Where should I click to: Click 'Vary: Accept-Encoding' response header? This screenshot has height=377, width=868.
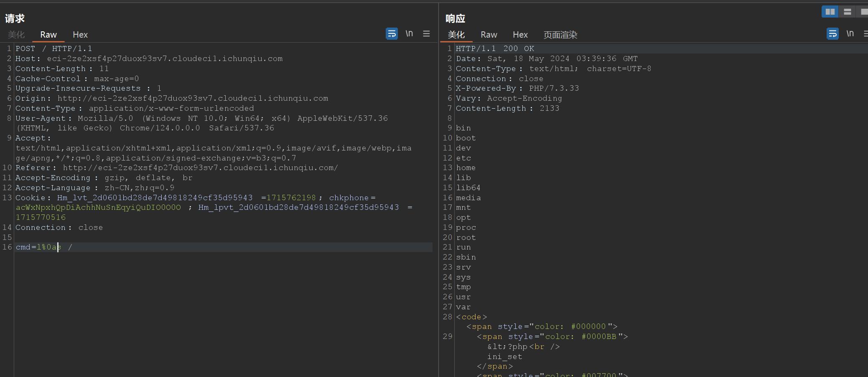point(509,98)
